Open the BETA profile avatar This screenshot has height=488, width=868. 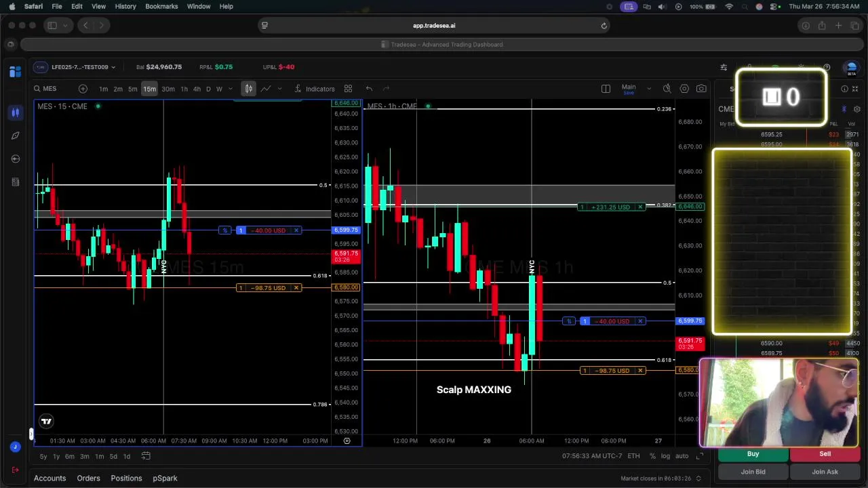pos(852,68)
